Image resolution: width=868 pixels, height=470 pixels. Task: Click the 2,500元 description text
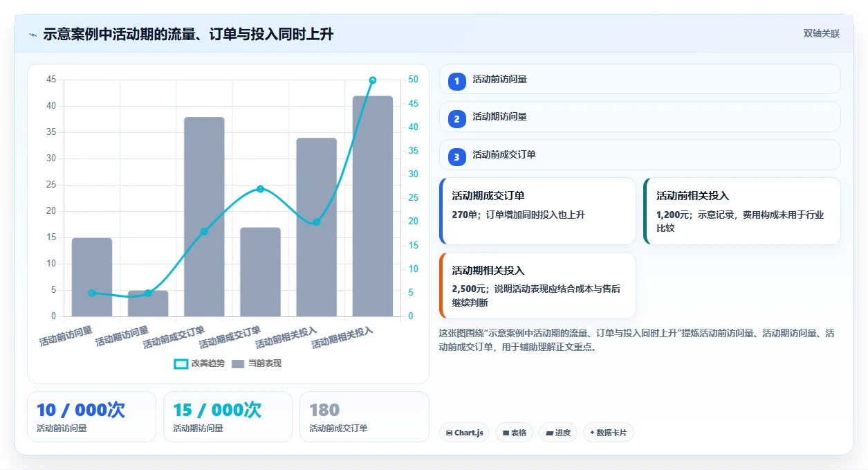tap(536, 296)
